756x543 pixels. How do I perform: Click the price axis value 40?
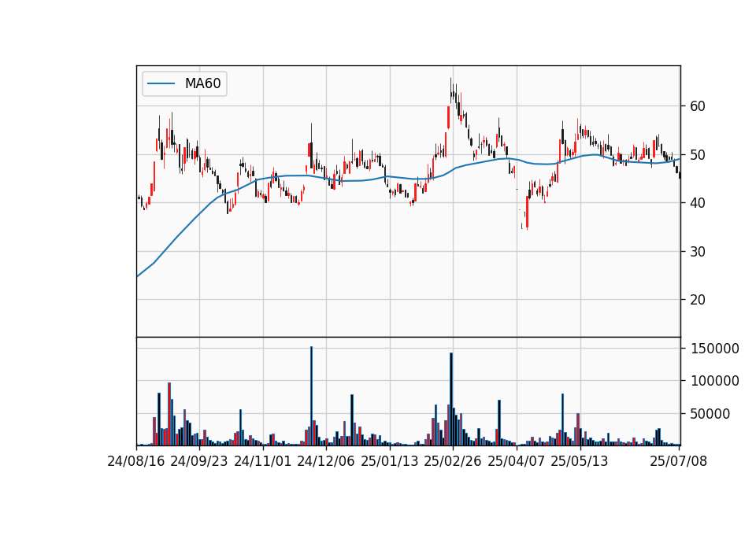(698, 203)
